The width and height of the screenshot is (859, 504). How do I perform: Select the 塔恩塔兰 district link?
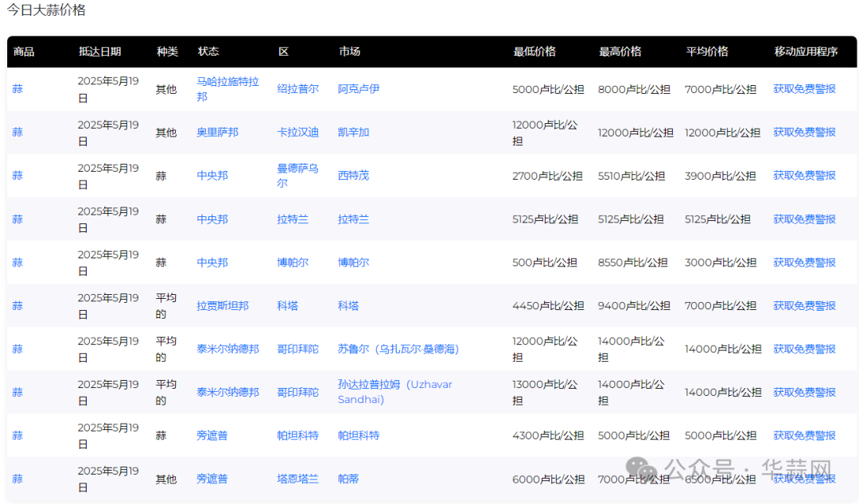tap(297, 479)
